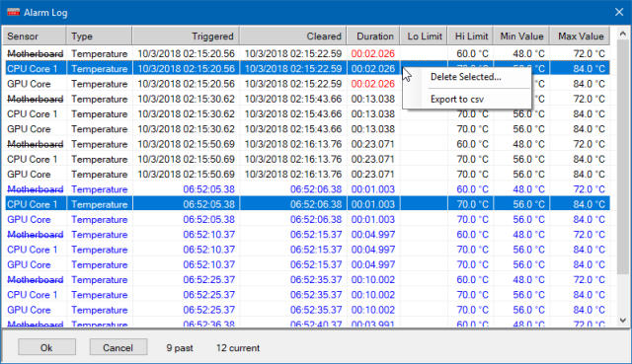Click the Cancel button
Screen dimensions: 632x364
click(118, 347)
